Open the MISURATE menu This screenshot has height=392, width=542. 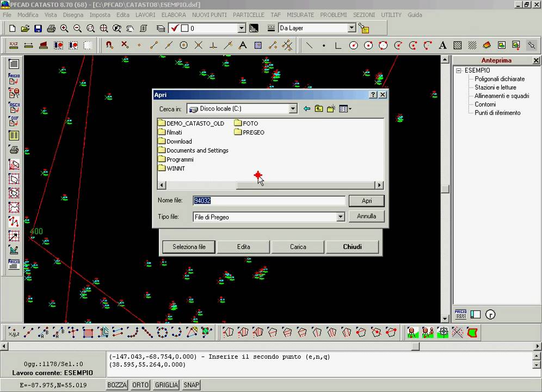tap(300, 15)
